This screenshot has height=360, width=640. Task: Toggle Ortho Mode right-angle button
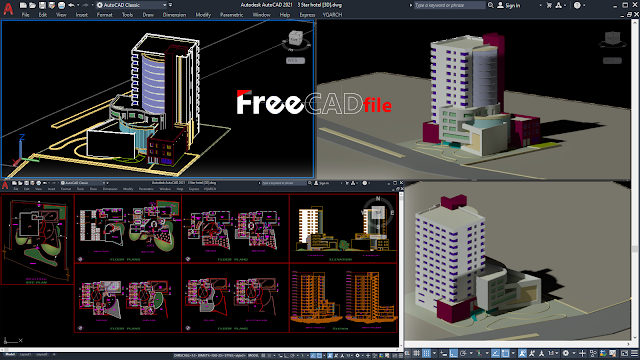click(x=453, y=353)
